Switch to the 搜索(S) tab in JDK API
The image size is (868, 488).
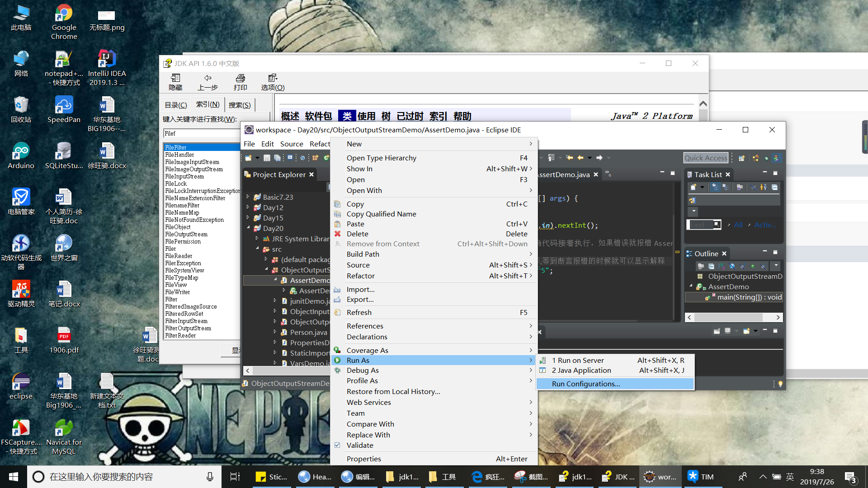coord(240,105)
